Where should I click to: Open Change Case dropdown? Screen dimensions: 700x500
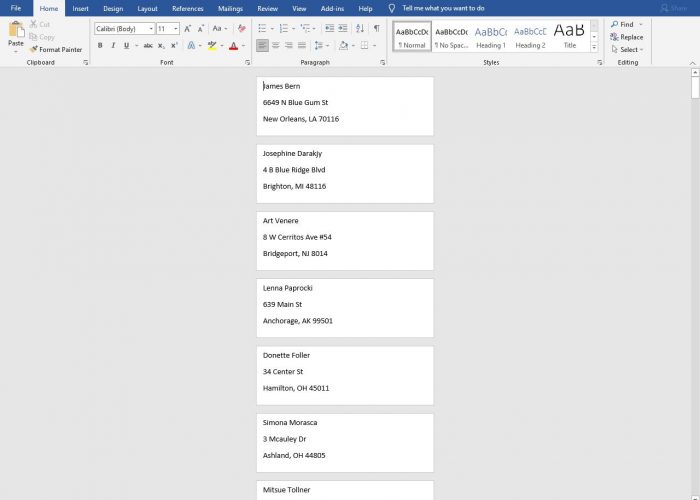point(220,29)
